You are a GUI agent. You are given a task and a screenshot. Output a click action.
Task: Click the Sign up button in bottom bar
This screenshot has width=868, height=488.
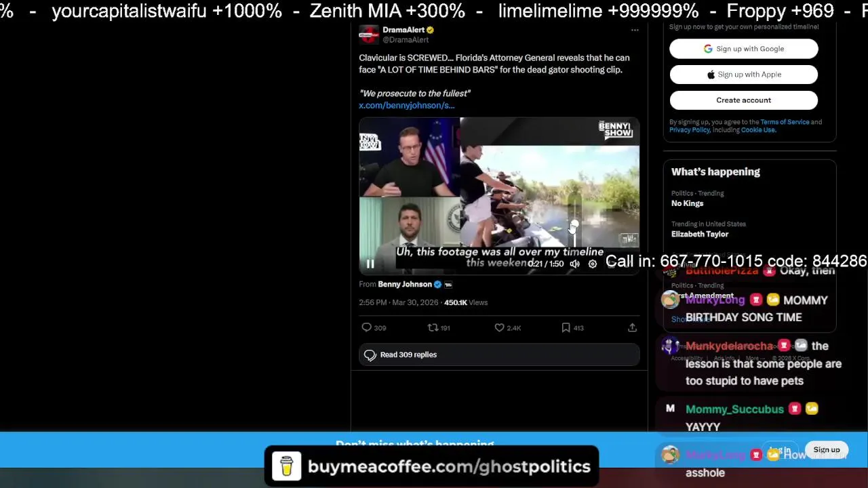click(x=826, y=450)
